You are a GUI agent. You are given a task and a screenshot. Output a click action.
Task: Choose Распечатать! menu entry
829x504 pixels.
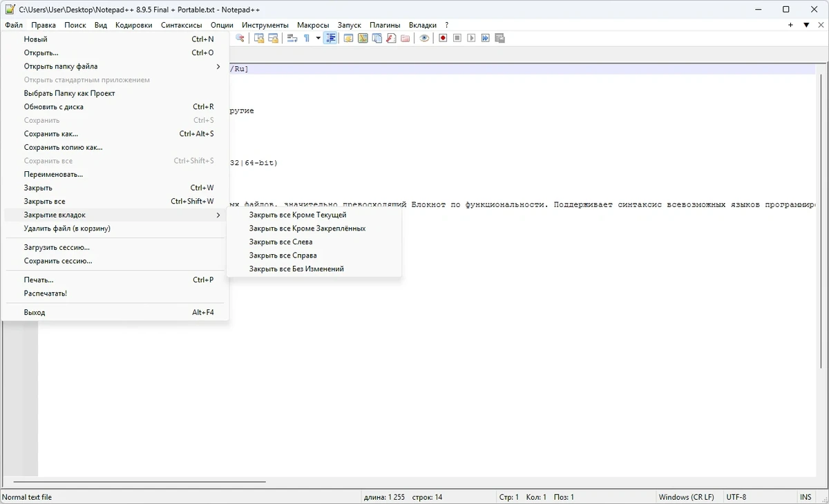pos(115,293)
